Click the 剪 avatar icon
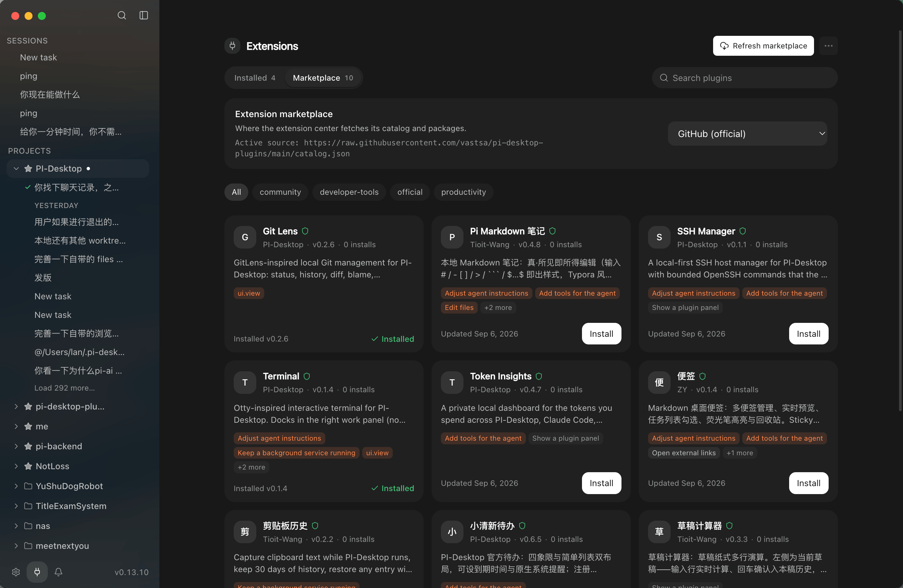The width and height of the screenshot is (903, 588). (x=245, y=532)
